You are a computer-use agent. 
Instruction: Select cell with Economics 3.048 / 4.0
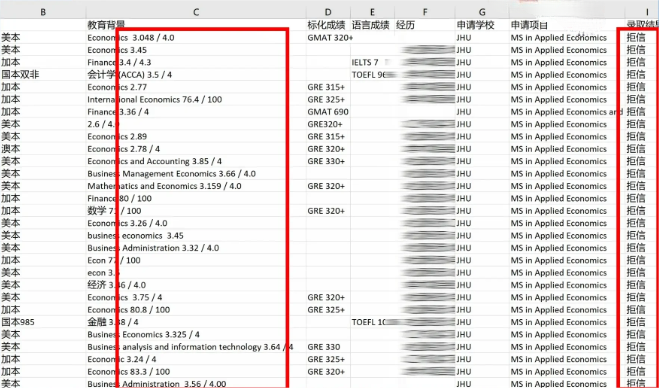[196, 37]
